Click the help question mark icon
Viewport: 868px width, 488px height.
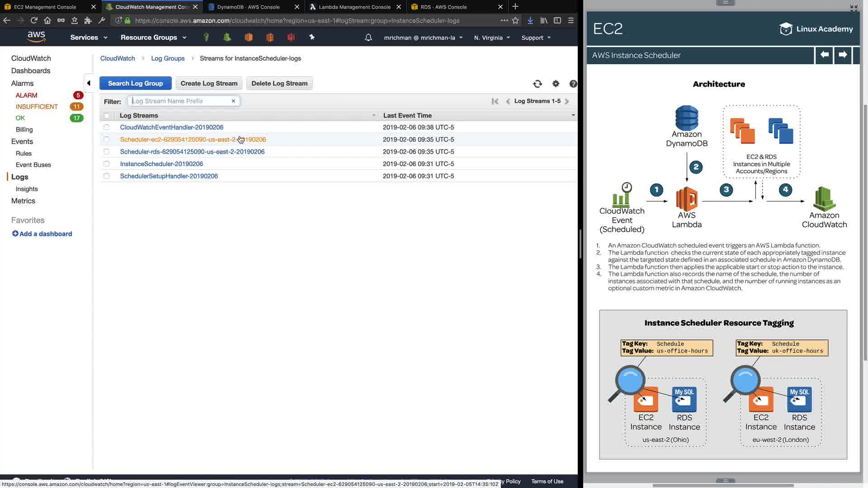click(573, 84)
